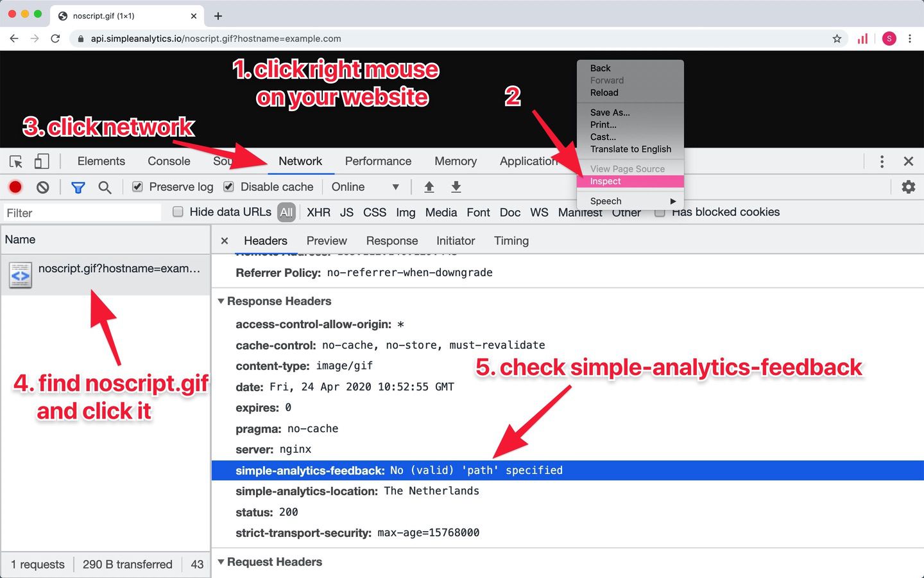Open the network search magnifier

tap(105, 187)
